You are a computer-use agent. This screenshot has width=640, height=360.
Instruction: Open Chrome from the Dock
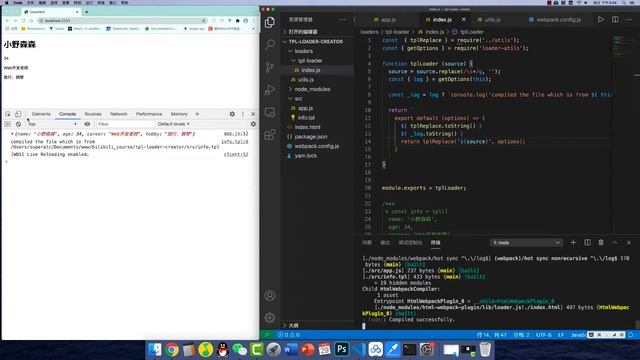click(172, 350)
